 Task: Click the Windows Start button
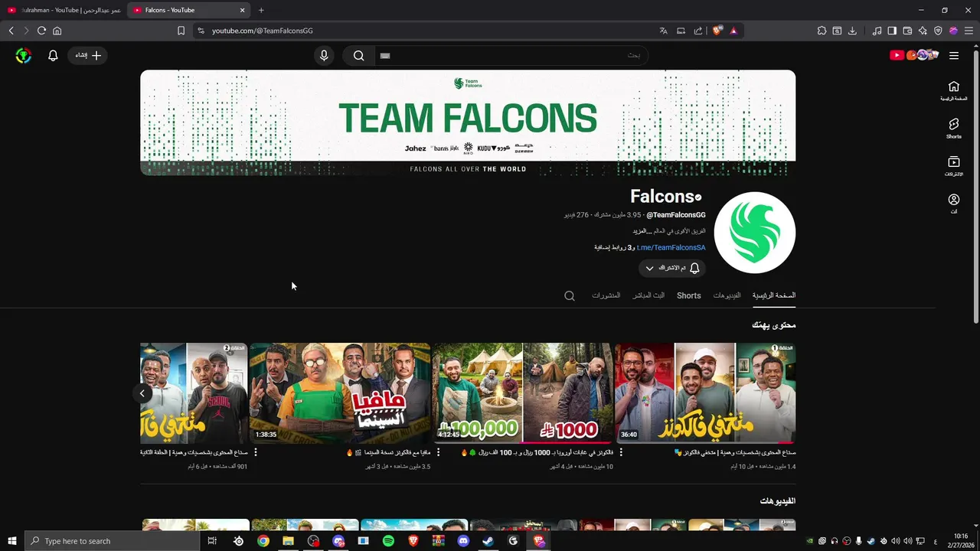click(x=12, y=541)
